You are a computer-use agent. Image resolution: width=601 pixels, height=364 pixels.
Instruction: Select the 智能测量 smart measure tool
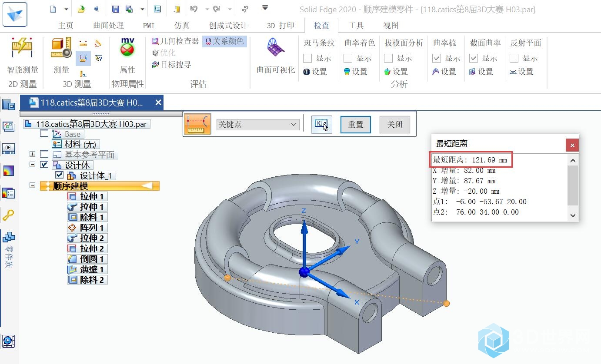[23, 56]
